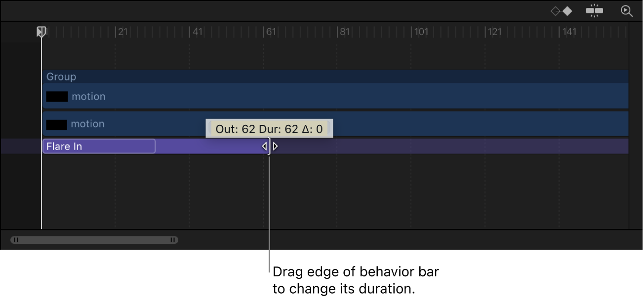Click the left zoom handle of the scrollbar
Image resolution: width=644 pixels, height=302 pixels.
(16, 240)
